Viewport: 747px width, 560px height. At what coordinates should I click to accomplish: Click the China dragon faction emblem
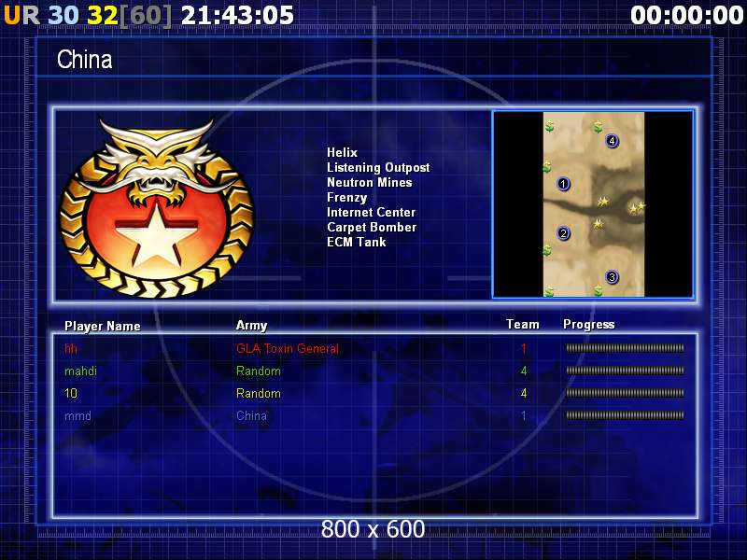pos(157,207)
